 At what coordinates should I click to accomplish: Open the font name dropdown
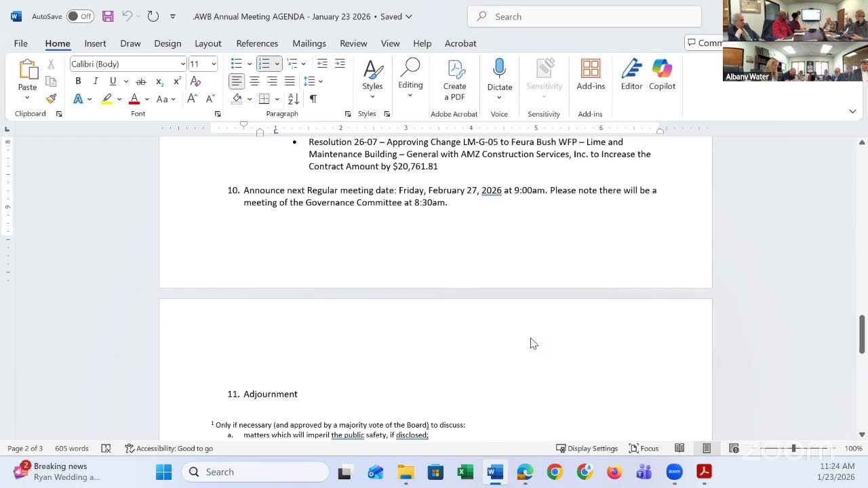click(x=183, y=64)
